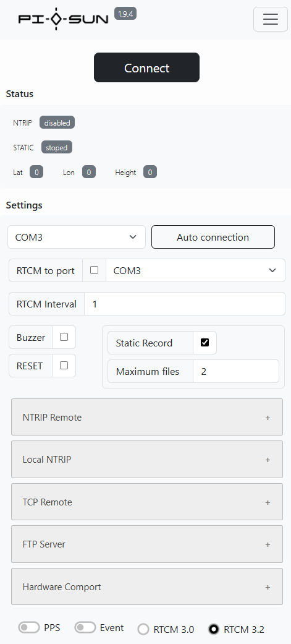
Task: Click the RTCM Interval input field
Action: click(x=185, y=304)
